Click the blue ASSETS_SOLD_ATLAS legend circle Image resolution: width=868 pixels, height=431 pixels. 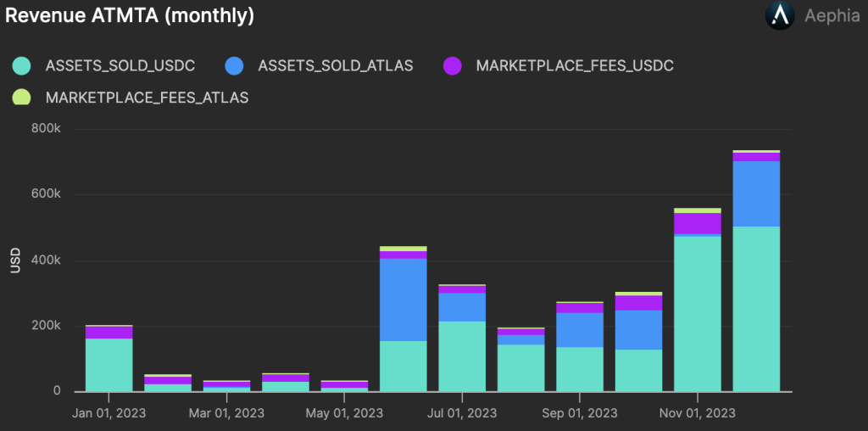[x=234, y=65]
